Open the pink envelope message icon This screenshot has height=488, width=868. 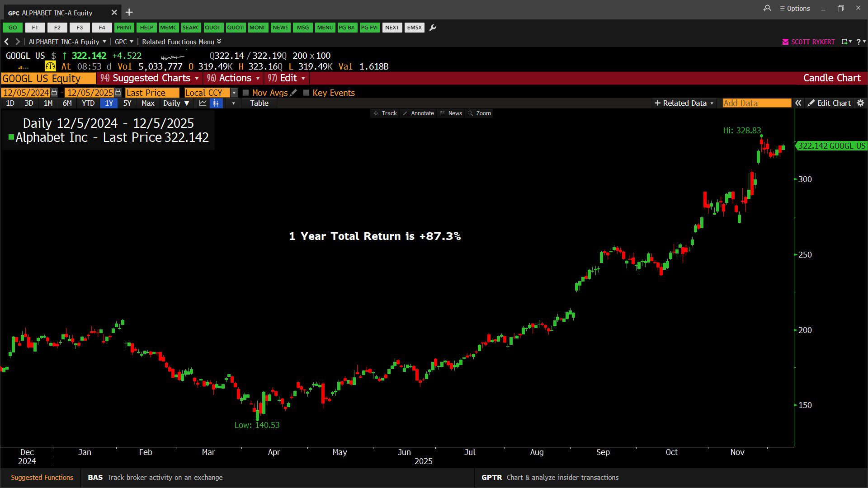click(785, 42)
